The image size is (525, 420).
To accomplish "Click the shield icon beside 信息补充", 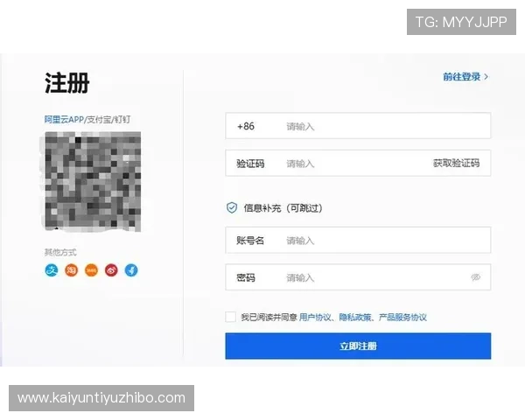I will point(232,207).
